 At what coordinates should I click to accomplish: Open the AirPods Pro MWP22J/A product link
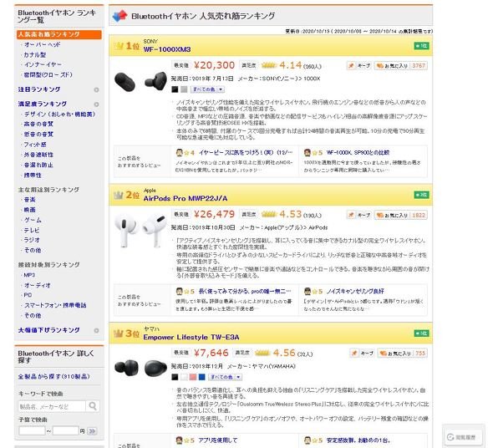tap(186, 198)
